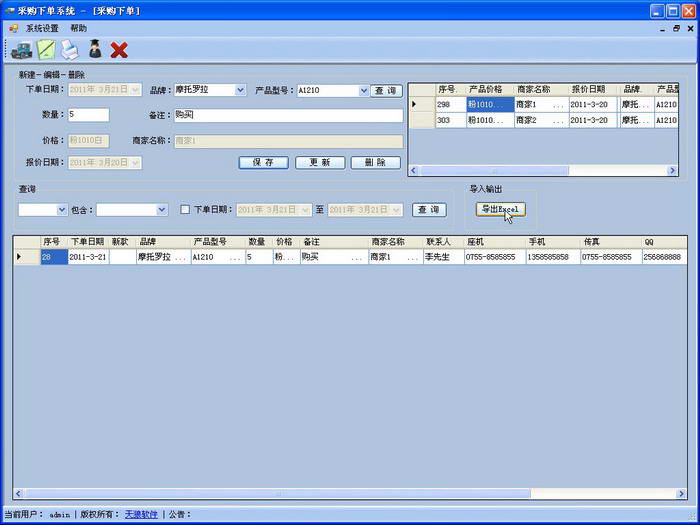Click the 保存 button
Screen dimensions: 700x525
coord(264,162)
